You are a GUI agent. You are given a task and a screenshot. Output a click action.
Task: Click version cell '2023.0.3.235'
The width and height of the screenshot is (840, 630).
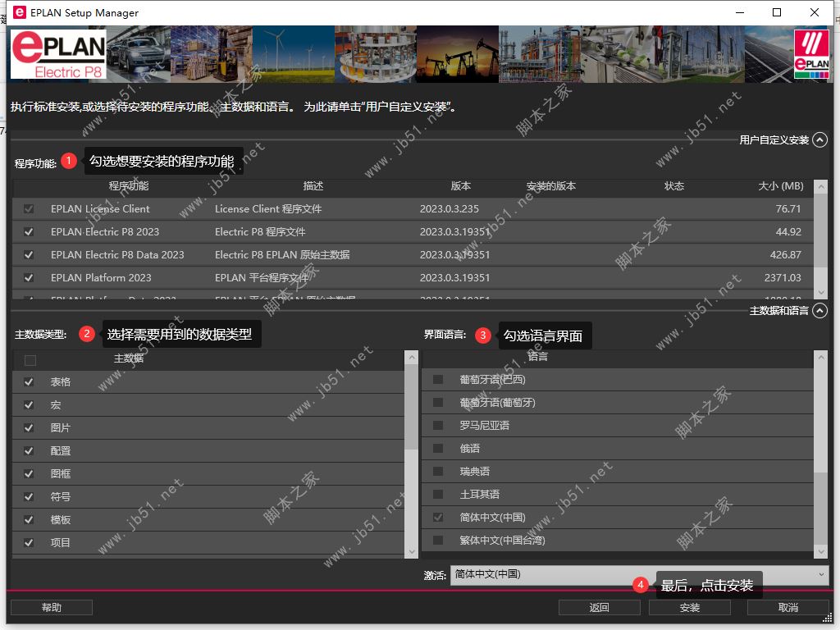click(449, 209)
